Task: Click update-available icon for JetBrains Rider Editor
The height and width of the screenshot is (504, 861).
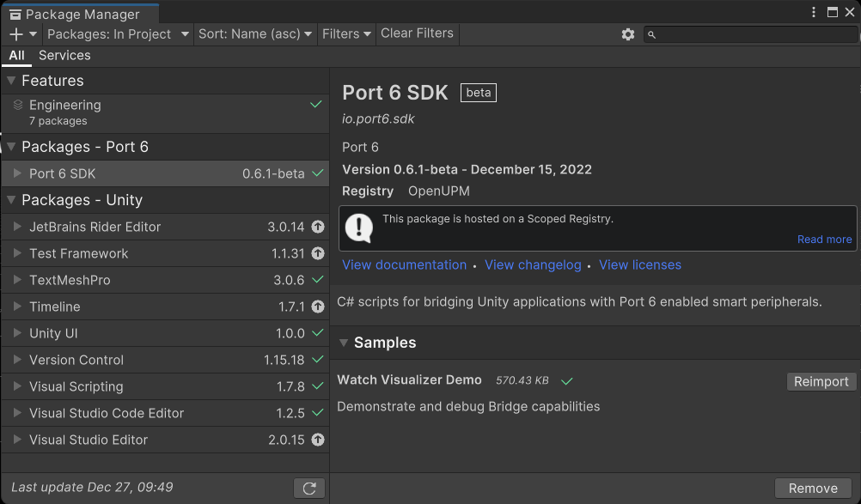Action: click(x=318, y=227)
